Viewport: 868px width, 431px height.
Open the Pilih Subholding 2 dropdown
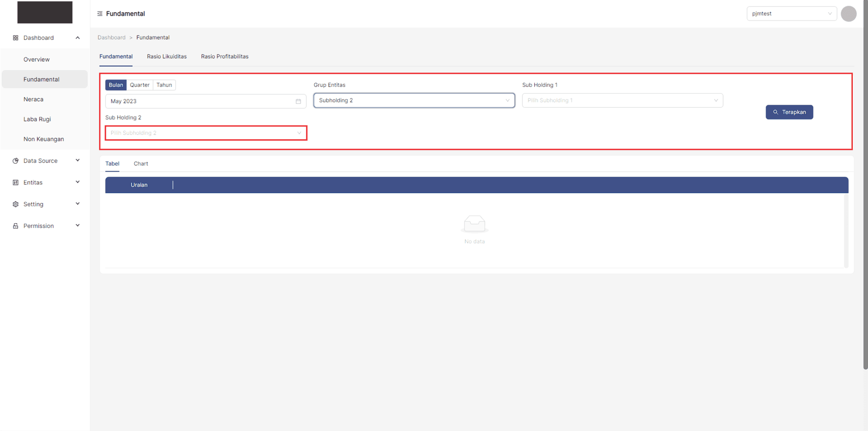[206, 133]
